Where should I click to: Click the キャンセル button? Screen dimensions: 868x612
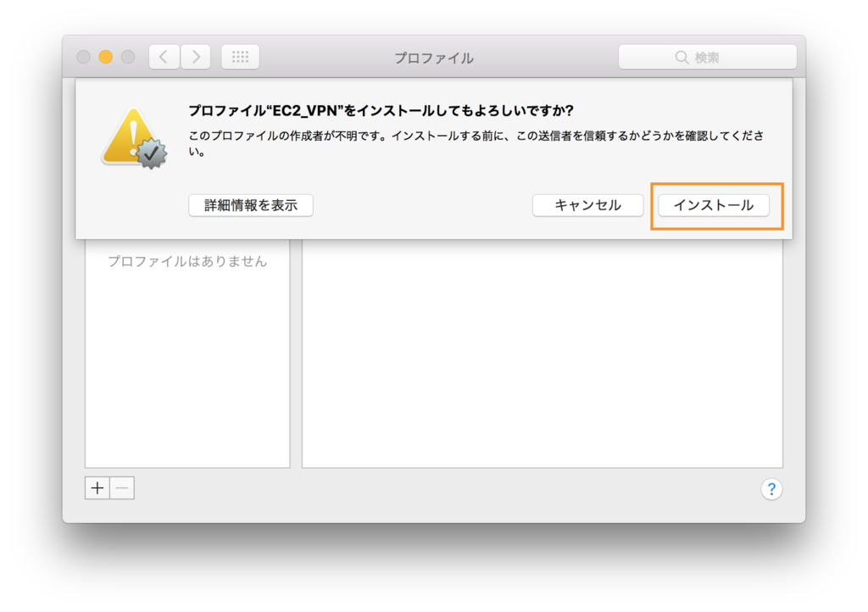[x=588, y=205]
